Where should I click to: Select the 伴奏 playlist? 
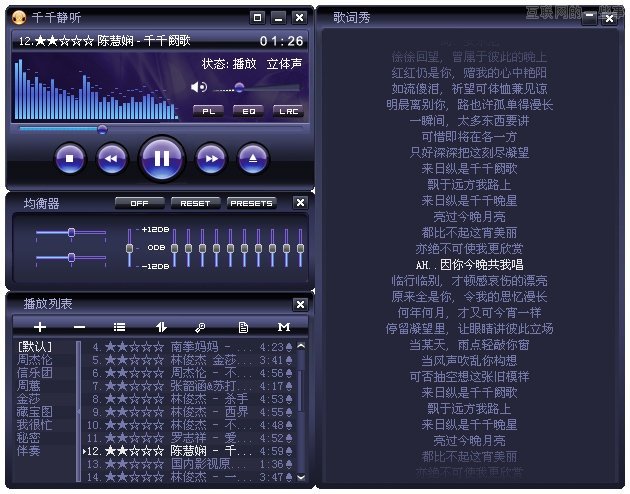[29, 450]
